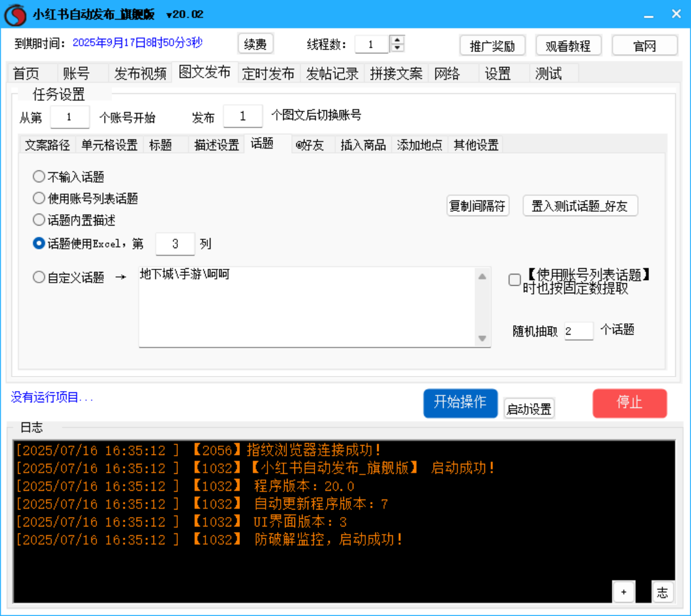Click the thread count input field

[x=371, y=44]
